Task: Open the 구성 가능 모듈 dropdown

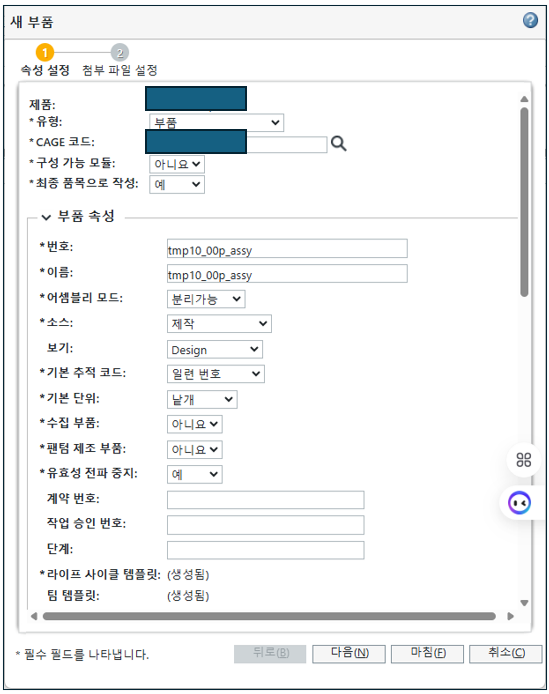Action: pyautogui.click(x=177, y=164)
